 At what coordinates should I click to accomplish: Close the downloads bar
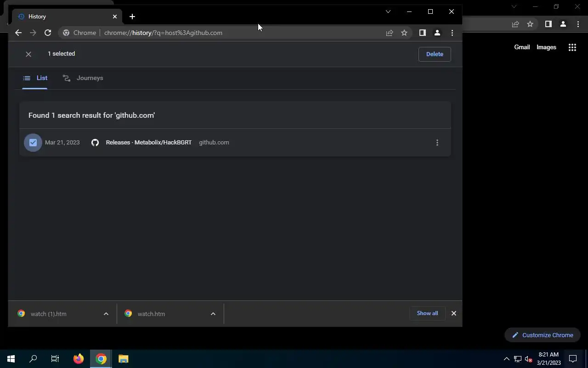tap(454, 313)
